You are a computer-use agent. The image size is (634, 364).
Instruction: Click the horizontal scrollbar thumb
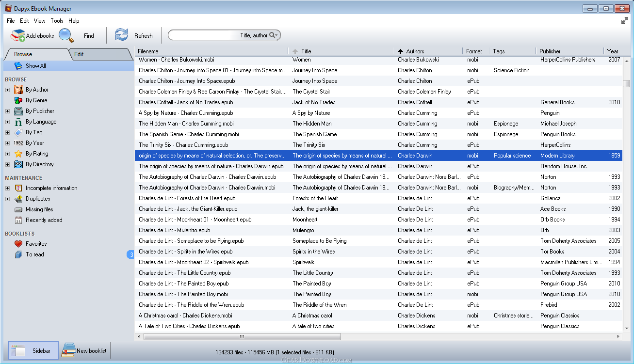(242, 336)
